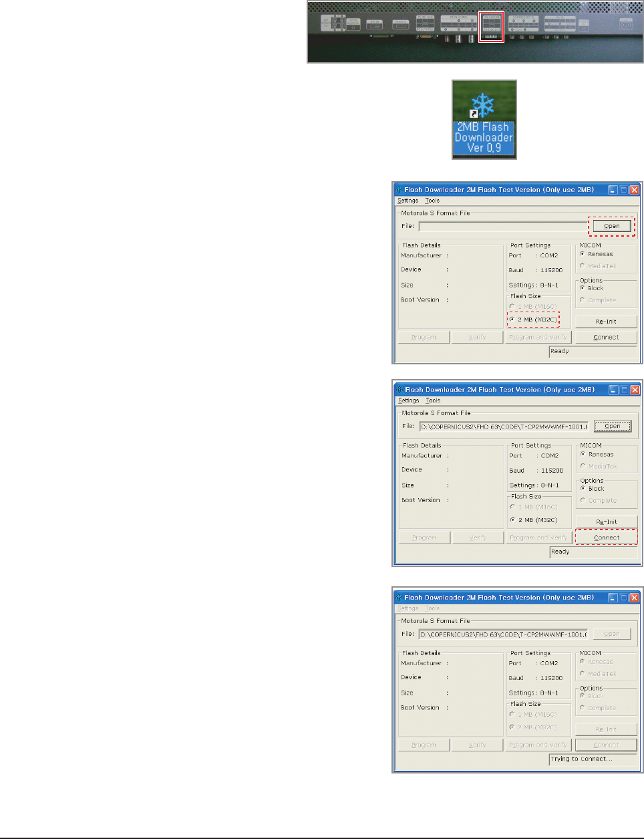Close the Trying to Connect window
This screenshot has height=839, width=644.
tap(635, 598)
